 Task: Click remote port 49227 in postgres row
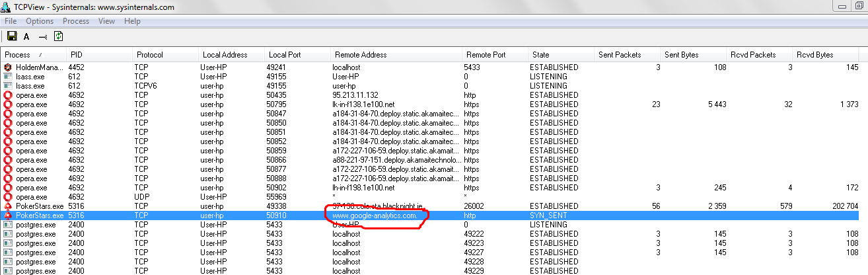pyautogui.click(x=474, y=253)
